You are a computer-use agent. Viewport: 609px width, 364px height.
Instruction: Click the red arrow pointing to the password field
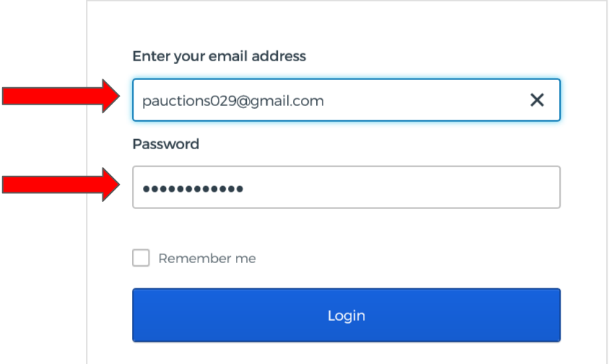click(x=61, y=185)
